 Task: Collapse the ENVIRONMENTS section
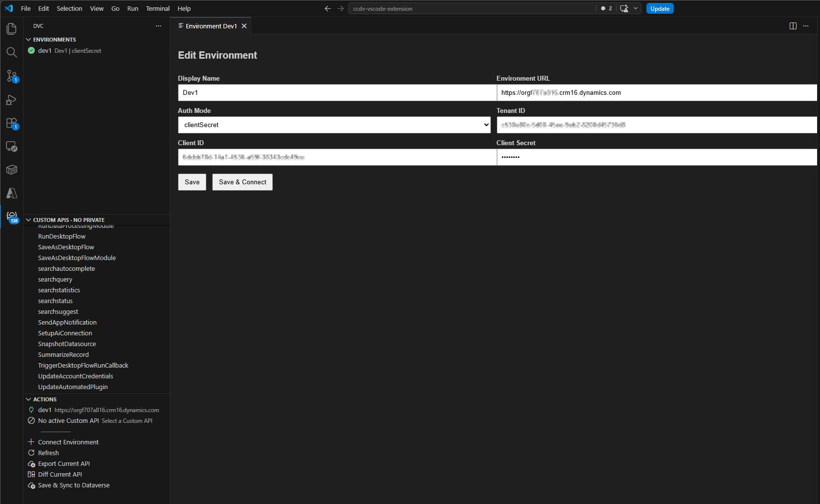click(x=28, y=40)
